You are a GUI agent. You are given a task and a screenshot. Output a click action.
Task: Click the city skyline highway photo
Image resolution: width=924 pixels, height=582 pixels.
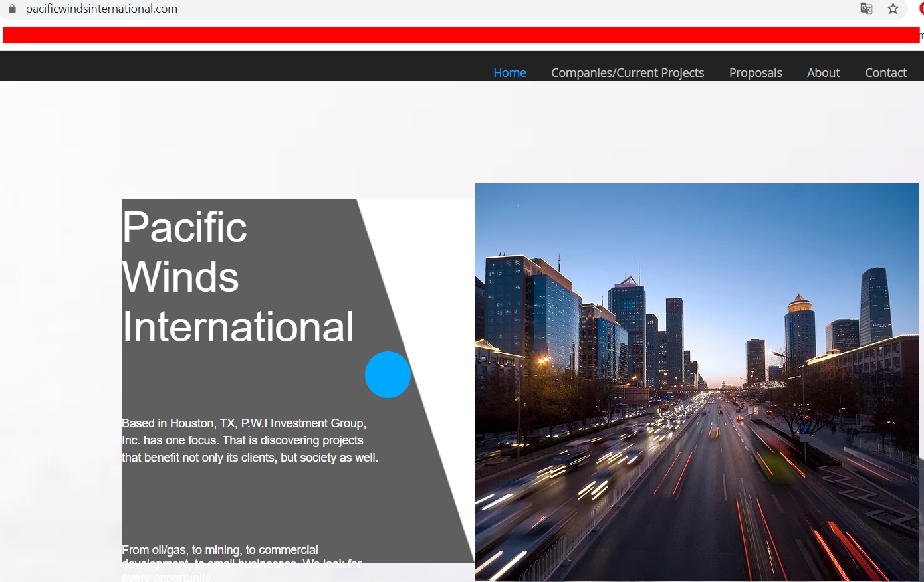tap(697, 382)
